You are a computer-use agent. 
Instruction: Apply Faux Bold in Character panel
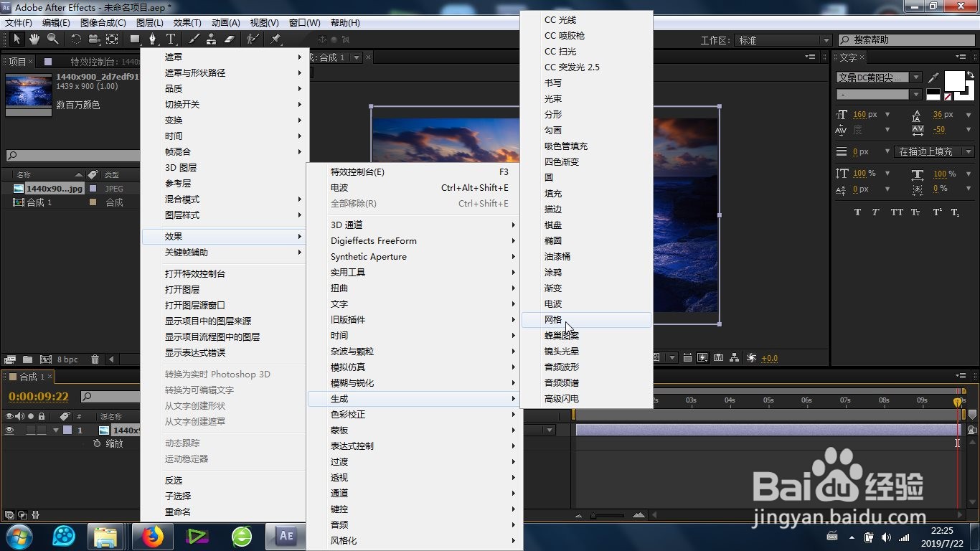click(857, 212)
